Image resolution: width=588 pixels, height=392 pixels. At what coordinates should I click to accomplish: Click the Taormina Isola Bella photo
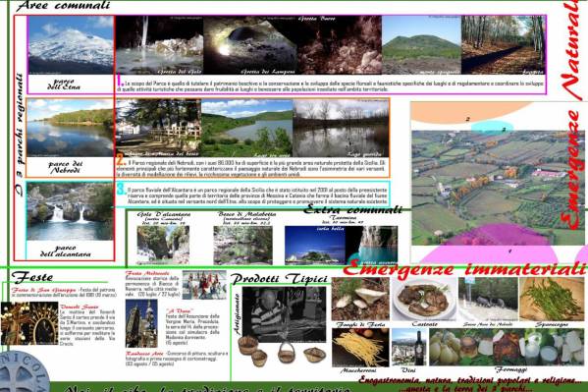point(315,245)
